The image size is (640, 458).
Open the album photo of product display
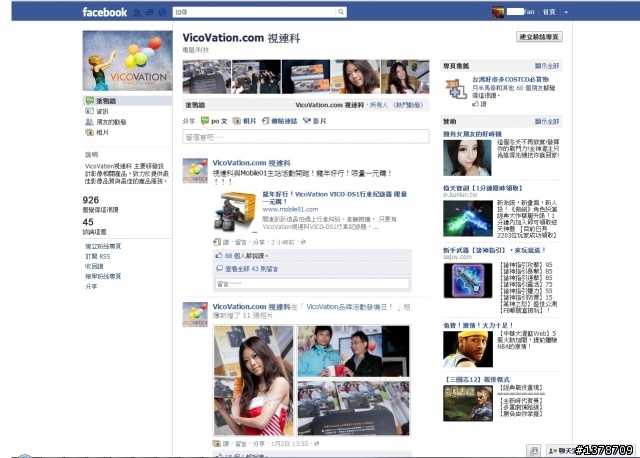pos(353,408)
